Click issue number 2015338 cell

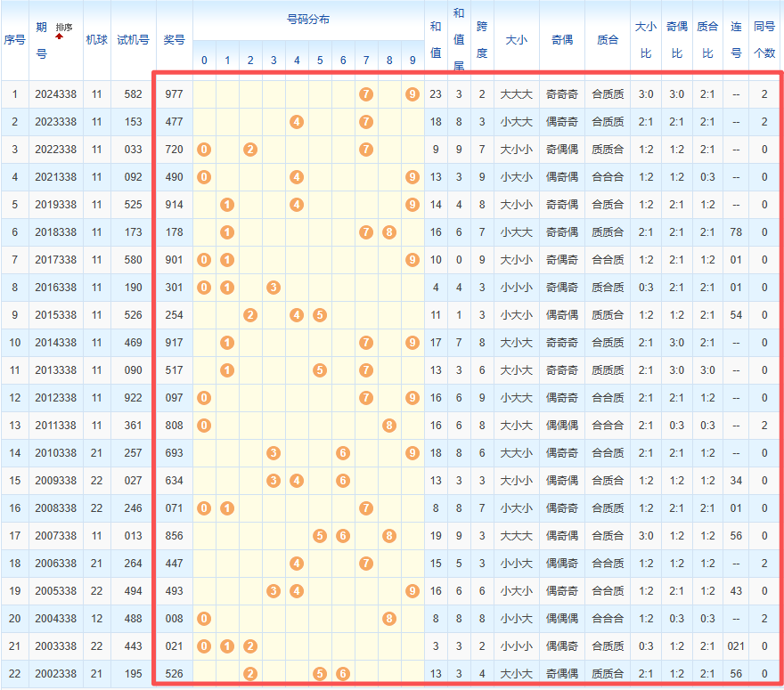point(55,314)
